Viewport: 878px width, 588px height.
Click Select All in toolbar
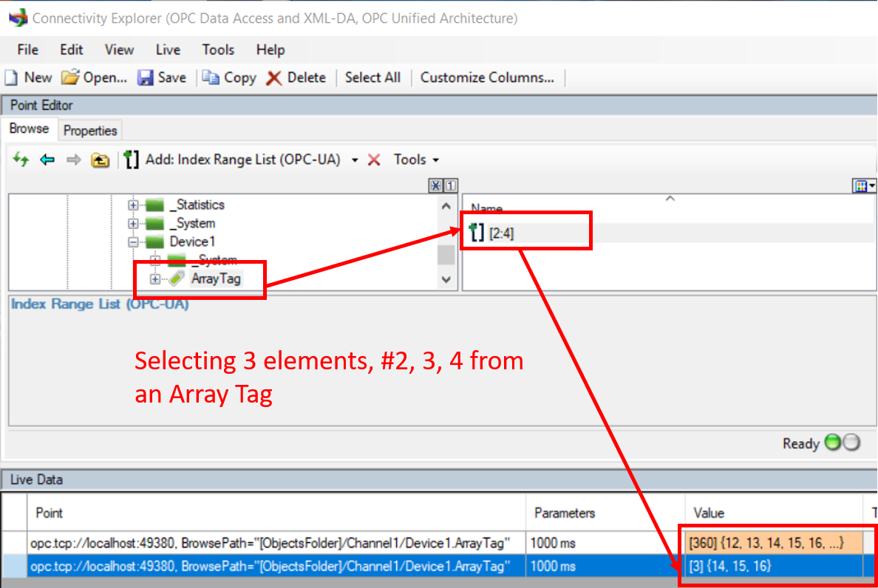pos(372,78)
